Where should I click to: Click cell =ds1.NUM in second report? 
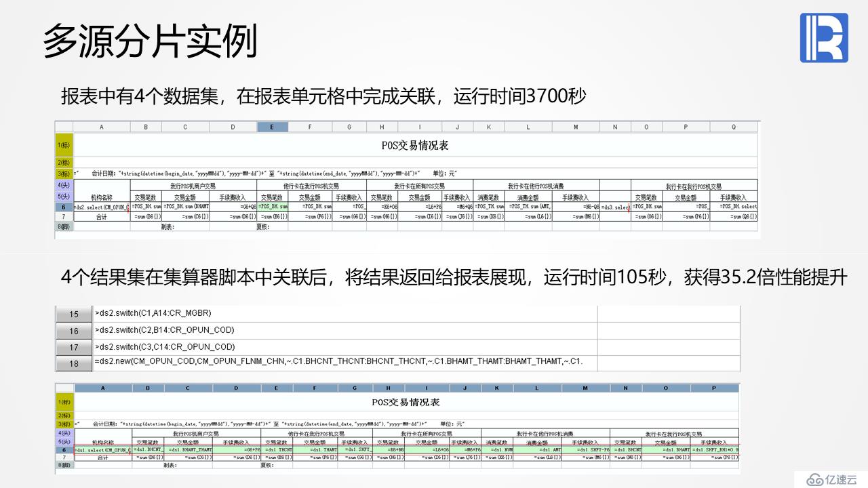click(x=497, y=450)
